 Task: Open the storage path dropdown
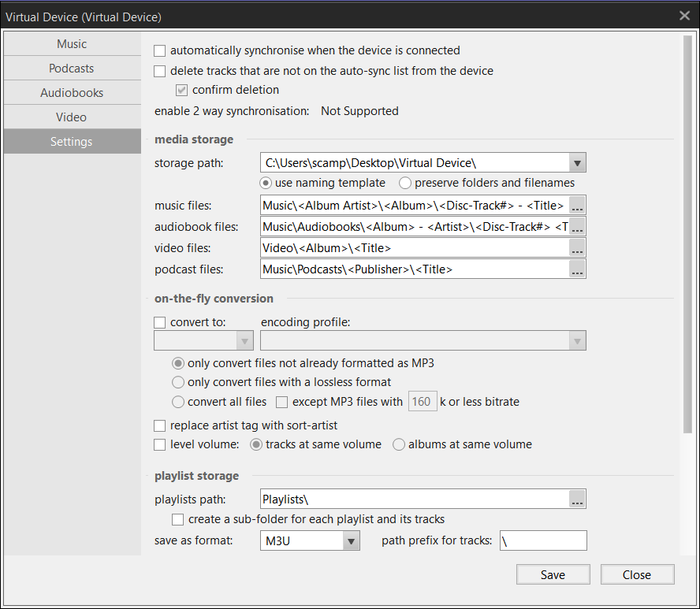pyautogui.click(x=578, y=163)
